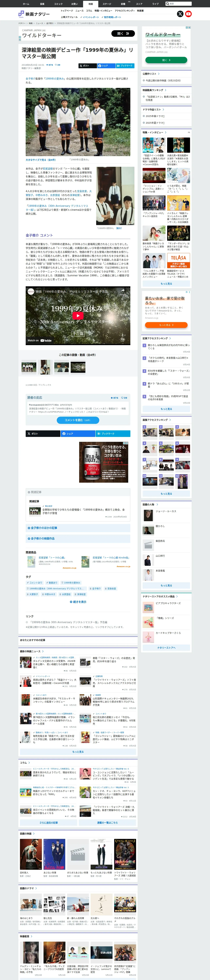This screenshot has height=980, width=210.
Task: Open ドラマ作品リスト chevron heading
Action: point(153,110)
